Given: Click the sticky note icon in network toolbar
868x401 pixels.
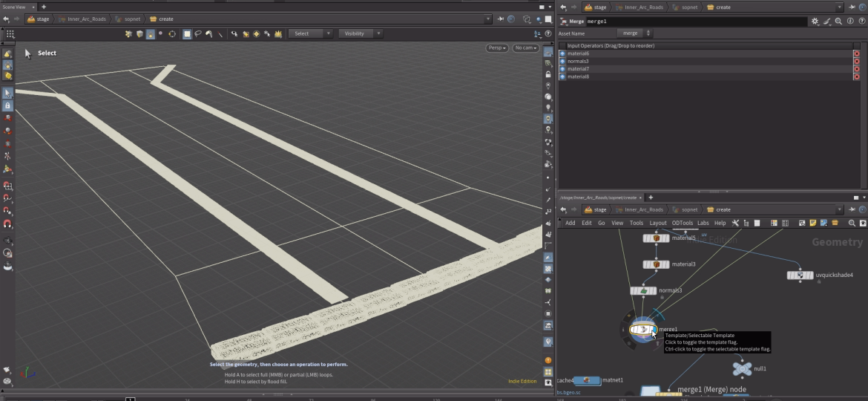Looking at the screenshot, I should [x=812, y=223].
